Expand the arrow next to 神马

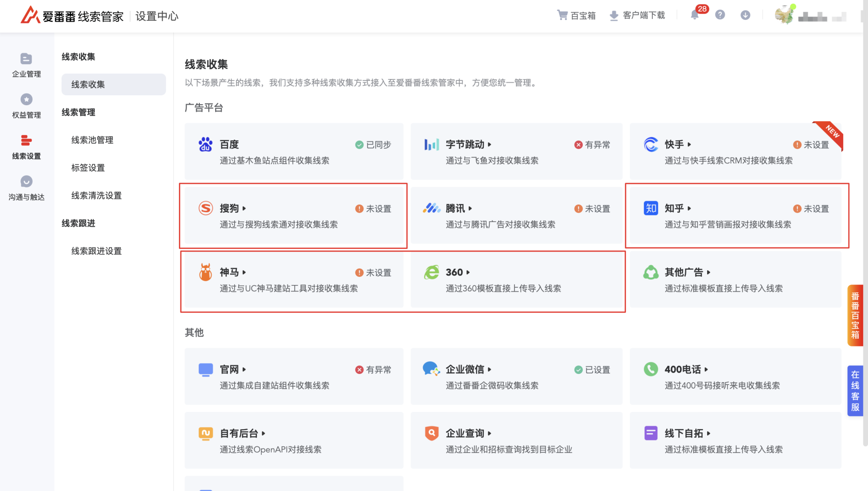click(244, 272)
